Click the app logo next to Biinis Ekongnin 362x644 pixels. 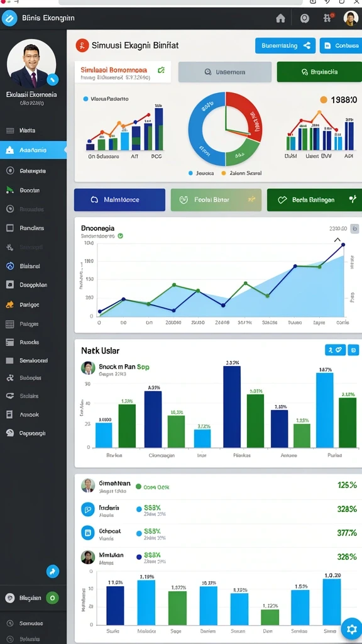[x=9, y=18]
